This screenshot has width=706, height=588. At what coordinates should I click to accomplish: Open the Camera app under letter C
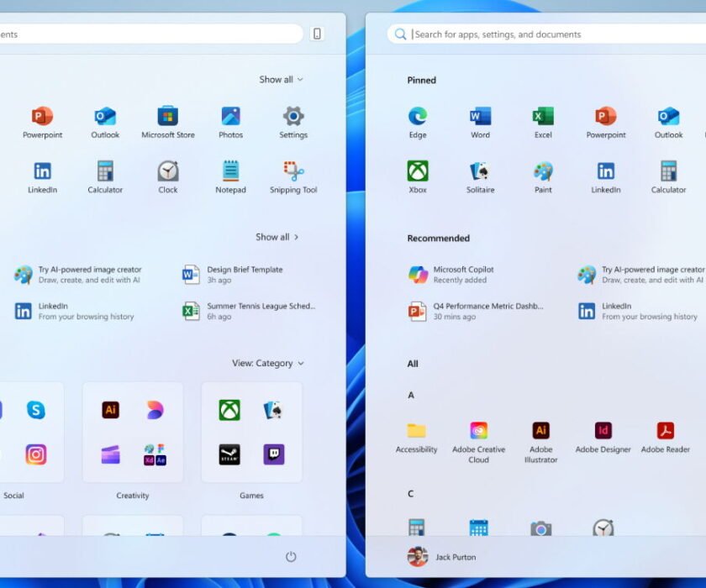tap(540, 528)
